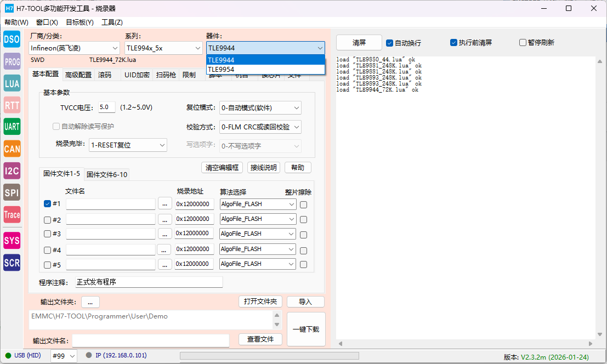Click the 一键下载 button

pos(306,329)
